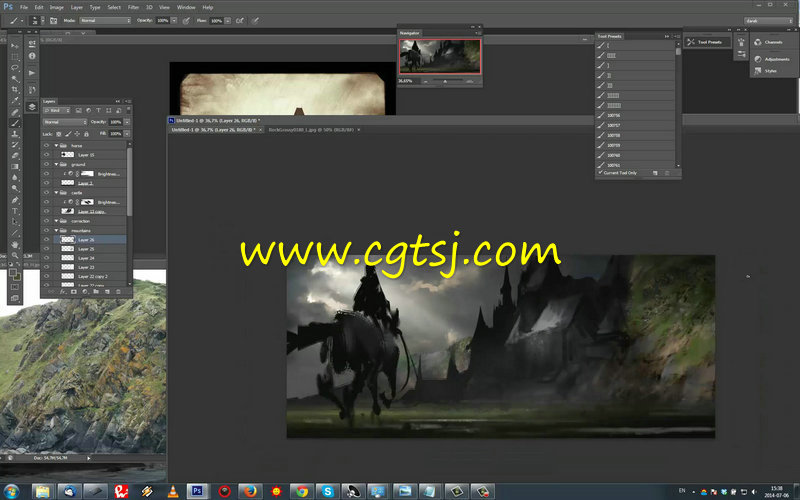
Task: Hide the horse group
Action: tap(46, 145)
